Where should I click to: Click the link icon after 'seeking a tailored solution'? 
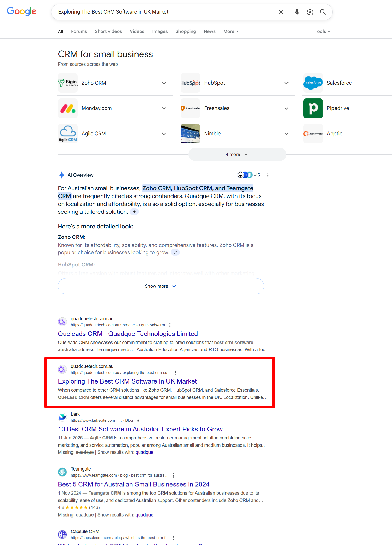[x=134, y=212]
